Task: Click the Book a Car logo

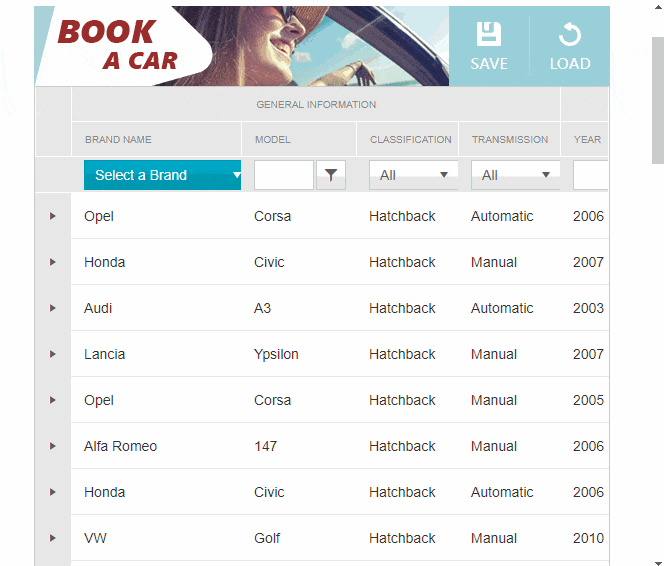Action: coord(119,45)
